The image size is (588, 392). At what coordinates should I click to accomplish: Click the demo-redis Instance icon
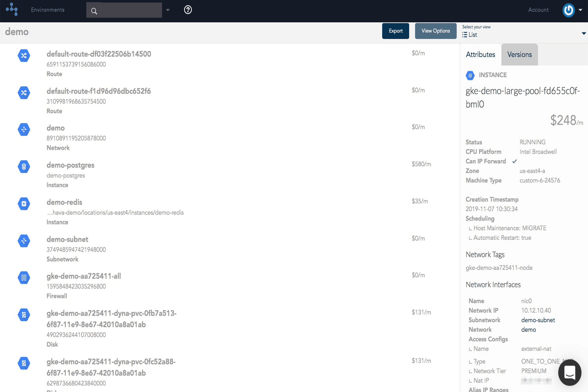[24, 203]
